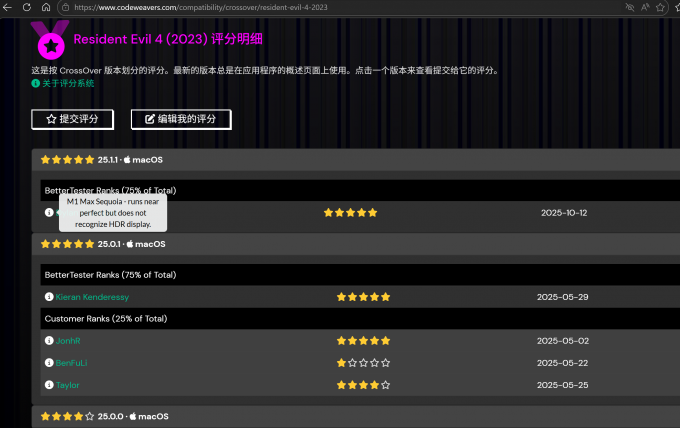Click the Apple logo in 25.1.1 header
Screen dimensions: 680x428
[127, 160]
